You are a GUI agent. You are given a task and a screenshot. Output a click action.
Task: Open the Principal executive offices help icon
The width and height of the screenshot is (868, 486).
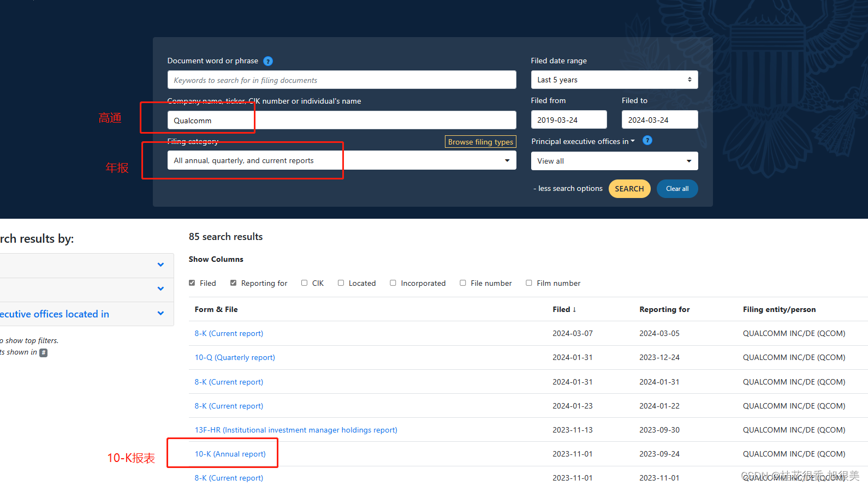click(x=647, y=141)
